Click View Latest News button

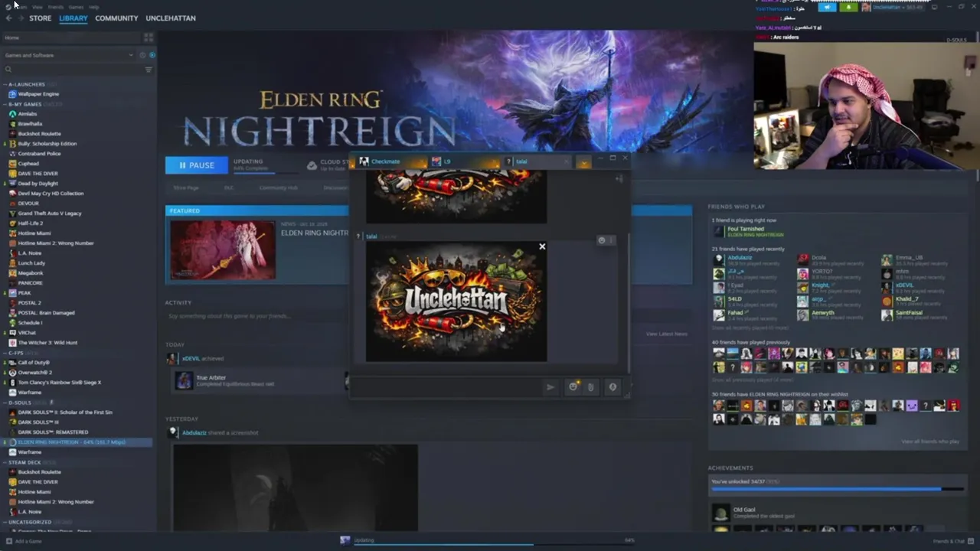click(666, 334)
